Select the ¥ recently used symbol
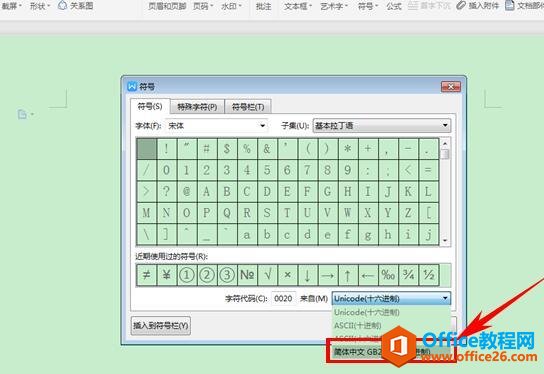Screen dimensions: 544x374 click(x=167, y=275)
